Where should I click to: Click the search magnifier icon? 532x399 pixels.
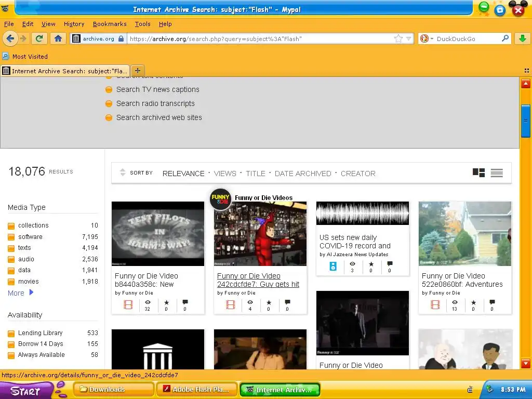tap(505, 38)
